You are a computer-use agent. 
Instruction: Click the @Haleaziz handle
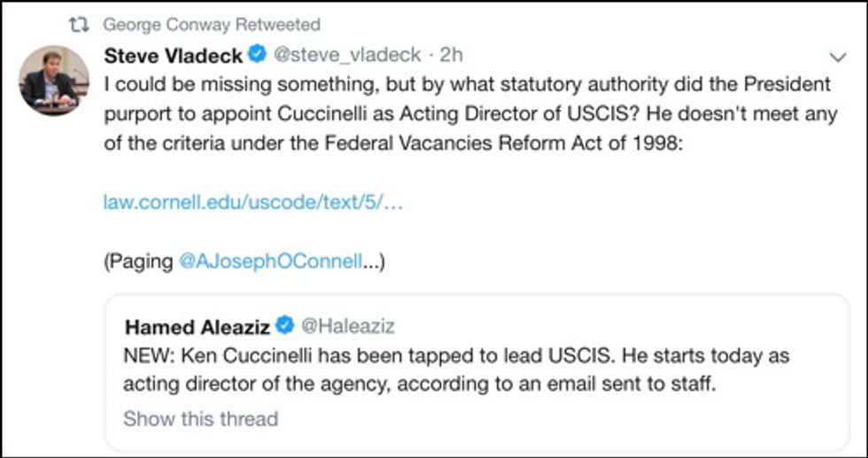(348, 327)
